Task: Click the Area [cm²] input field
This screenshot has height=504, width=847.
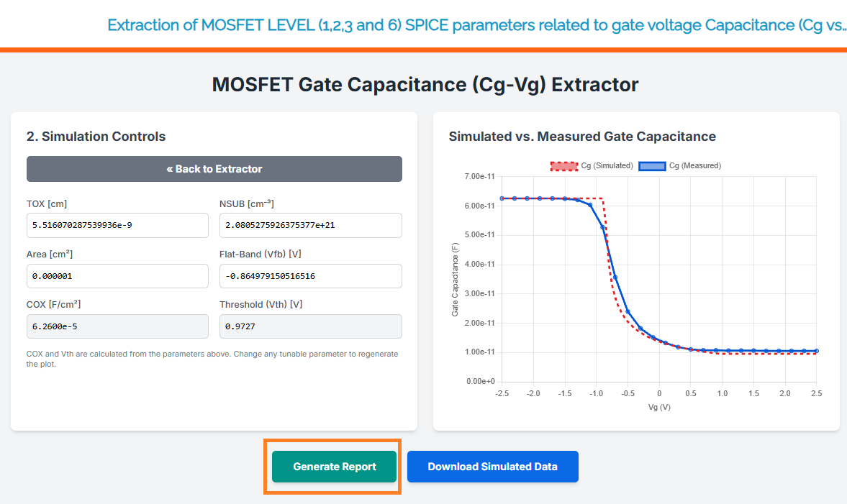Action: 117,276
